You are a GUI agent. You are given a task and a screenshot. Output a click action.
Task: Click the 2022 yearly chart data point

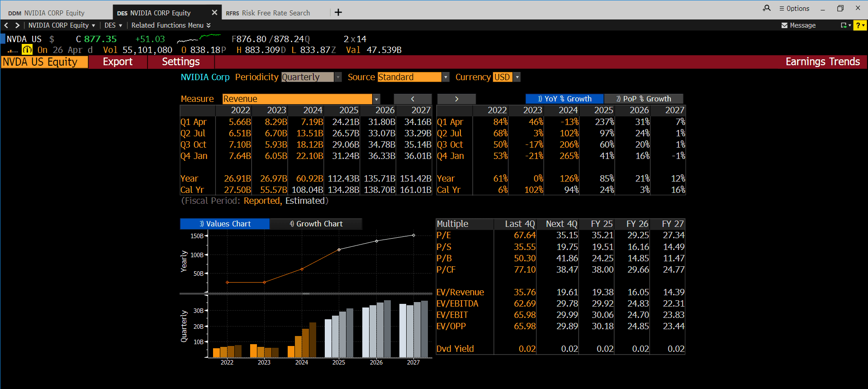[x=227, y=282]
